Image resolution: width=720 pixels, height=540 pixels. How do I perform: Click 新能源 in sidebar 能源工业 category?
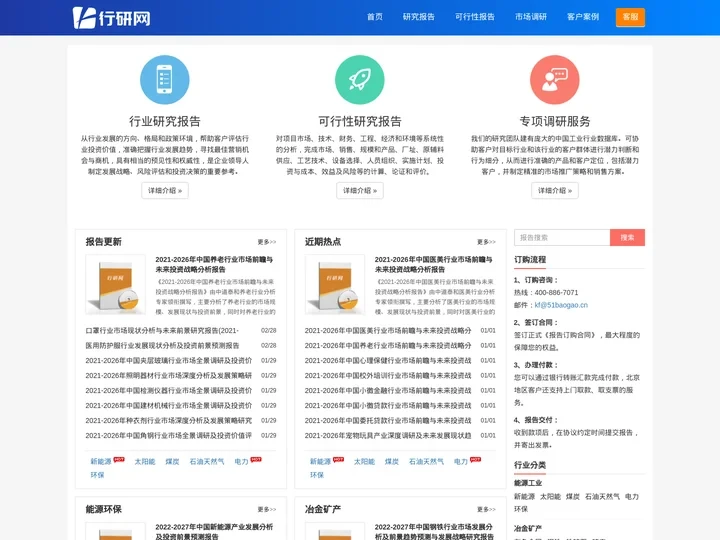(x=524, y=496)
